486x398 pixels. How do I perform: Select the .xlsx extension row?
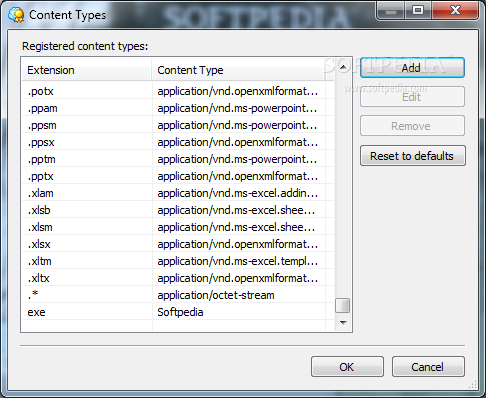click(178, 244)
